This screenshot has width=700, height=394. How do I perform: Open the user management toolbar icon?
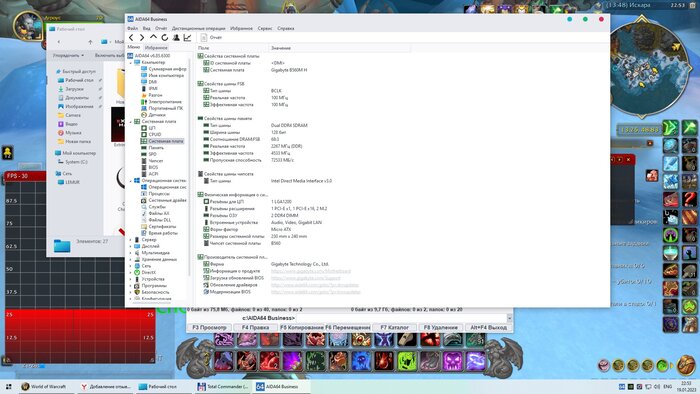click(x=176, y=38)
